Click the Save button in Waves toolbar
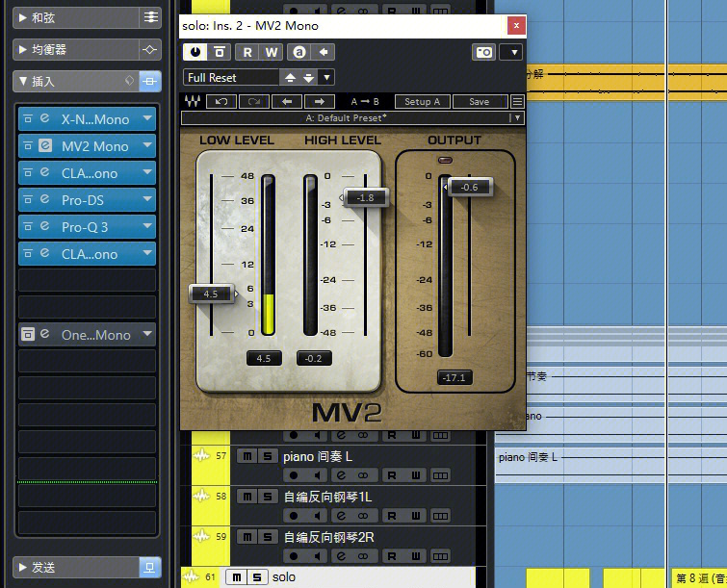Screen dimensions: 727x588 (x=479, y=101)
